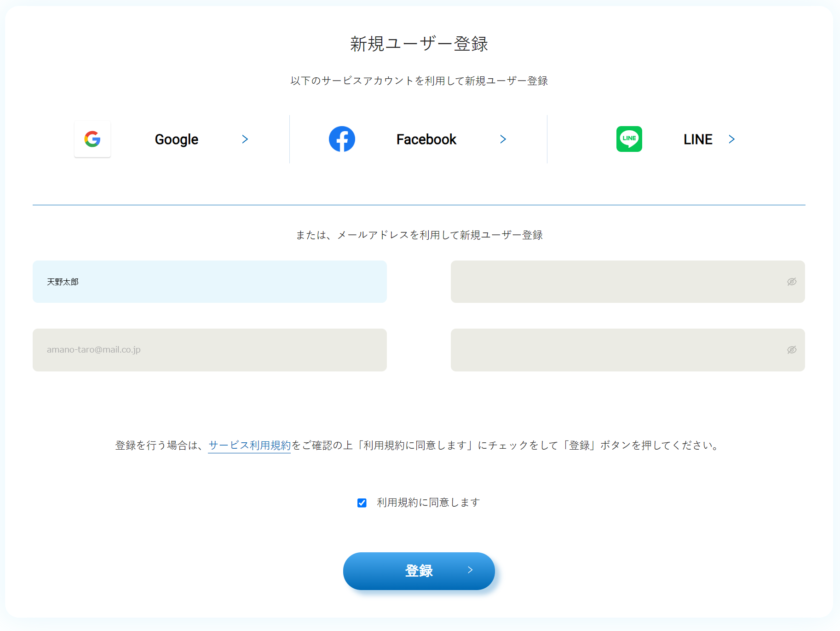The image size is (840, 631).
Task: Toggle visibility of the lower password field
Action: (x=792, y=350)
